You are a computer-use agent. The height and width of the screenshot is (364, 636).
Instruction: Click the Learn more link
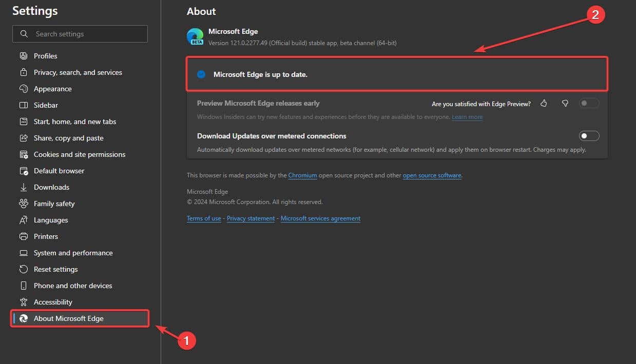click(467, 117)
